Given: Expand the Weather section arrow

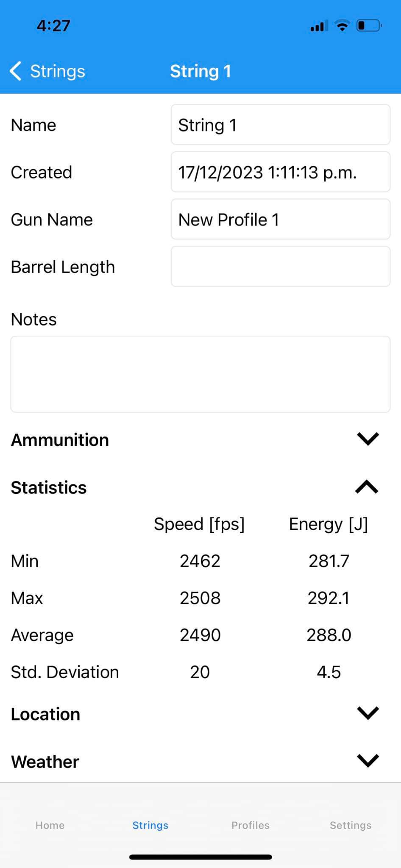Looking at the screenshot, I should point(368,761).
